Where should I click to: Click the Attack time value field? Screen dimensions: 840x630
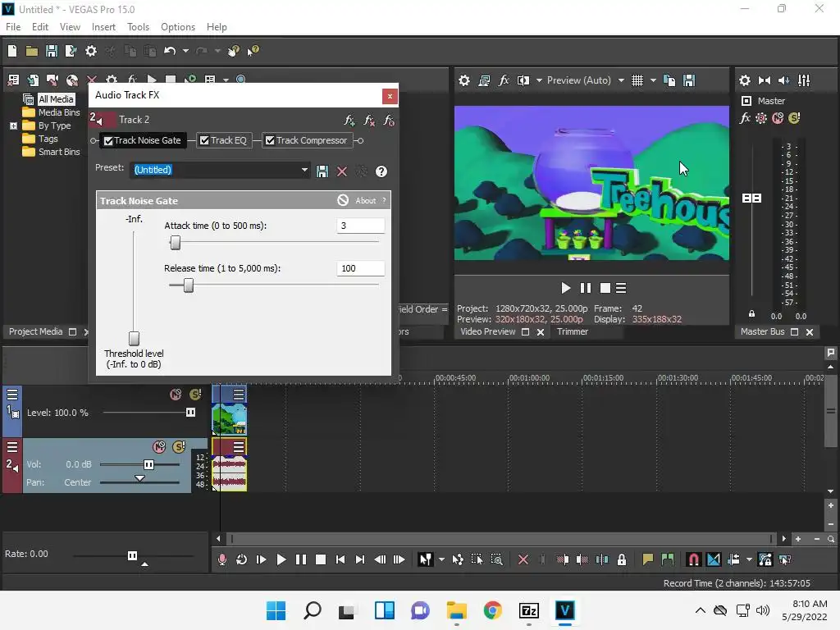pyautogui.click(x=361, y=226)
